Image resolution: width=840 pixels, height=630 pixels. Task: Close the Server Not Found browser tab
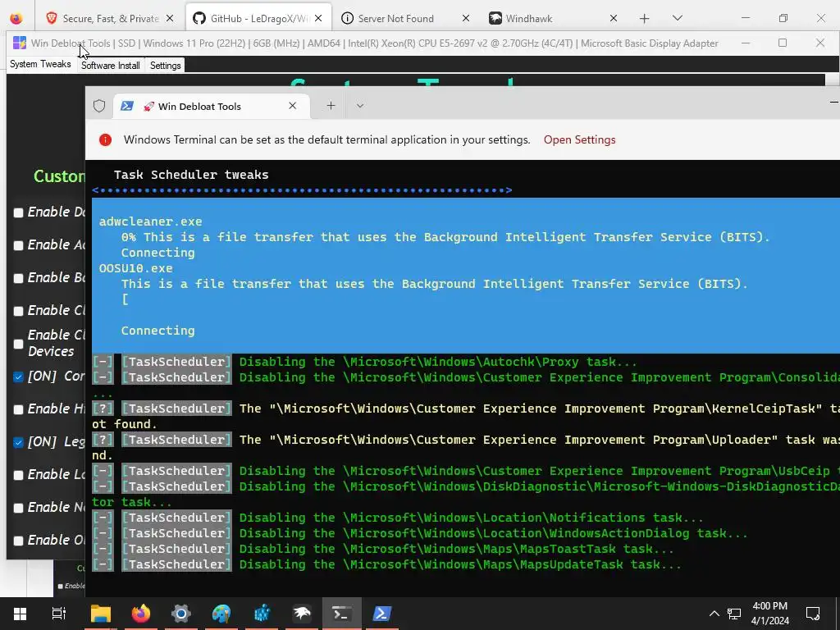tap(466, 18)
